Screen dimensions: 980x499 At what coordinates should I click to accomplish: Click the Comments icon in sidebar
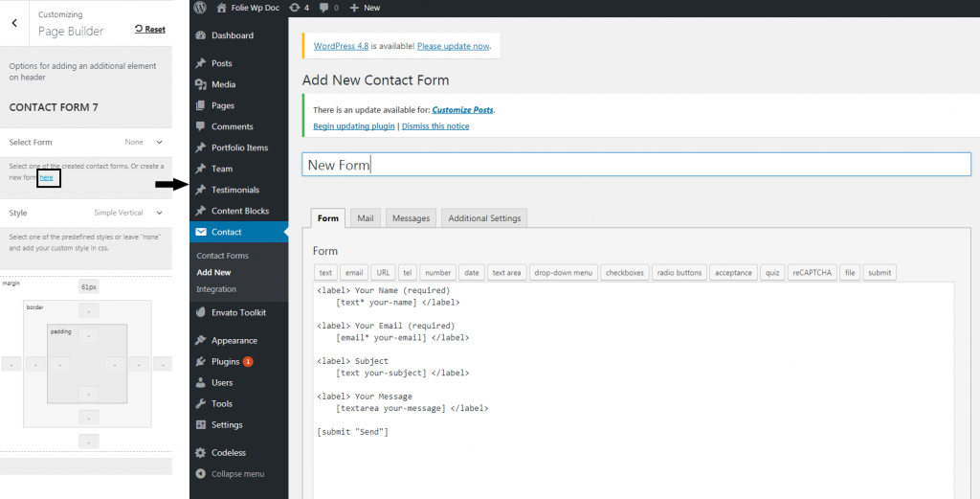pyautogui.click(x=201, y=126)
